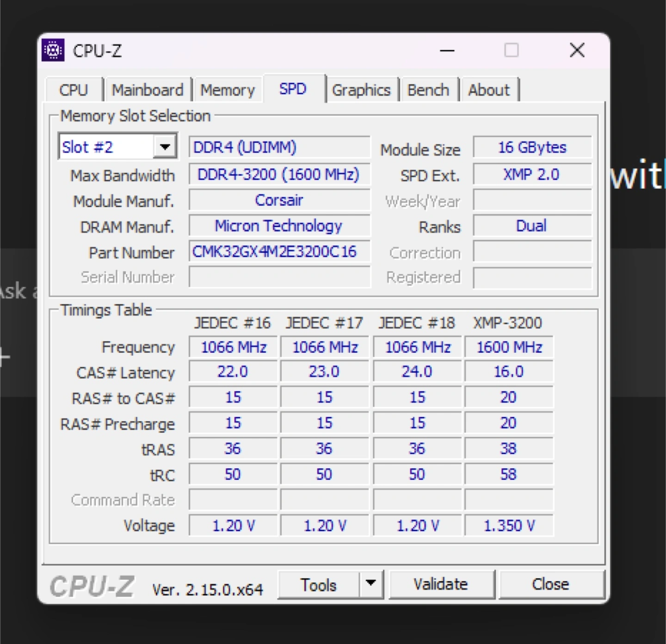Image resolution: width=666 pixels, height=644 pixels.
Task: Click the Module Size label
Action: click(x=420, y=150)
